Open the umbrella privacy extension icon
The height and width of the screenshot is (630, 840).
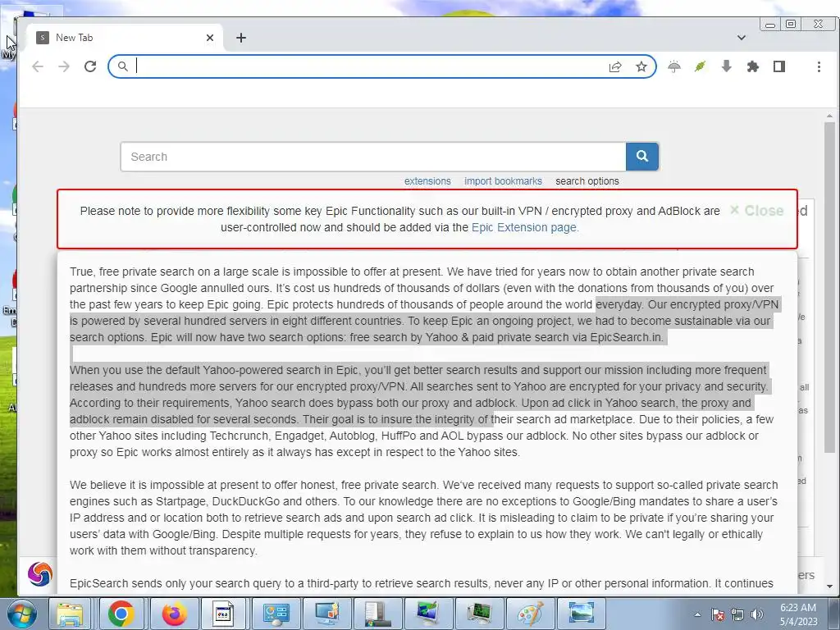coord(674,66)
